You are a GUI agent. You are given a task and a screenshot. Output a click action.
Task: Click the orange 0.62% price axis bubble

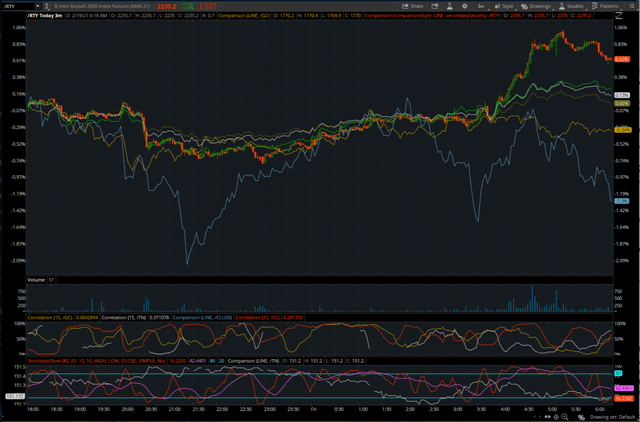[622, 59]
